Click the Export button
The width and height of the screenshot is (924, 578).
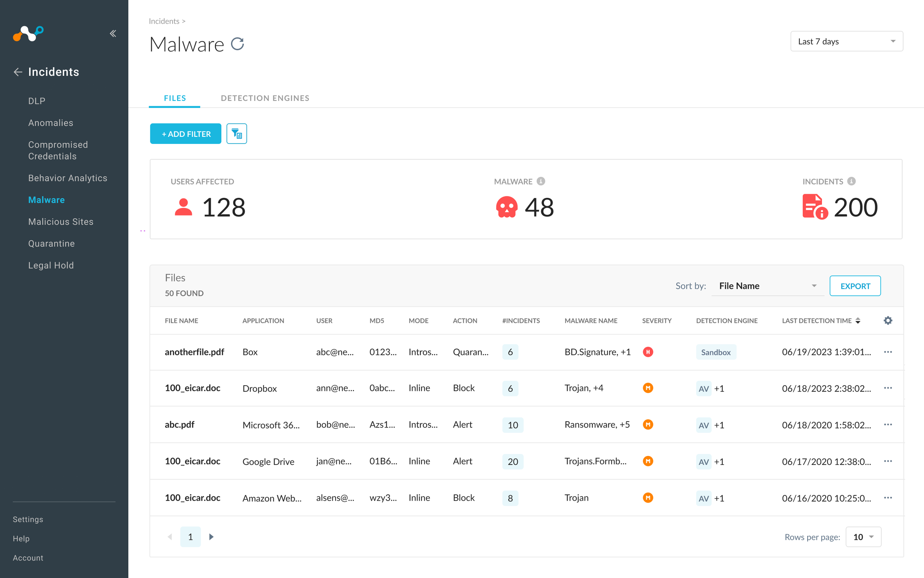pyautogui.click(x=855, y=286)
